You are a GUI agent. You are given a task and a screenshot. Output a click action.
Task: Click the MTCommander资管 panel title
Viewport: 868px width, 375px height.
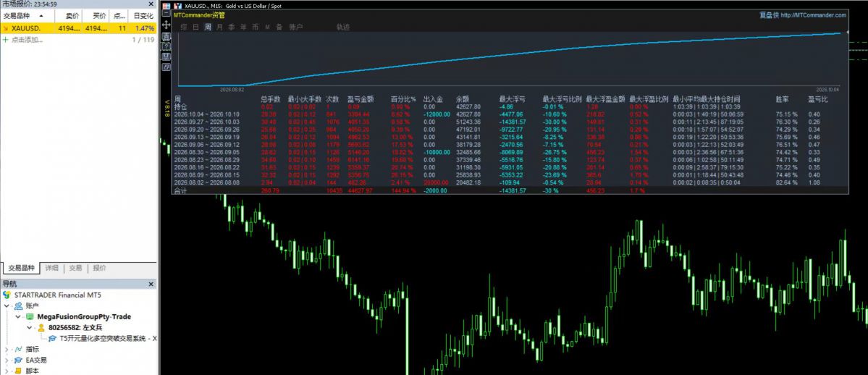pos(199,15)
